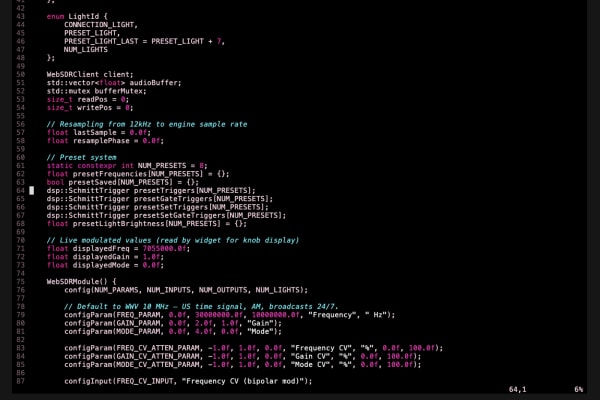Screen dimensions: 600x400
Task: Click the config(NUM_PARAMS...) call line
Action: point(186,290)
